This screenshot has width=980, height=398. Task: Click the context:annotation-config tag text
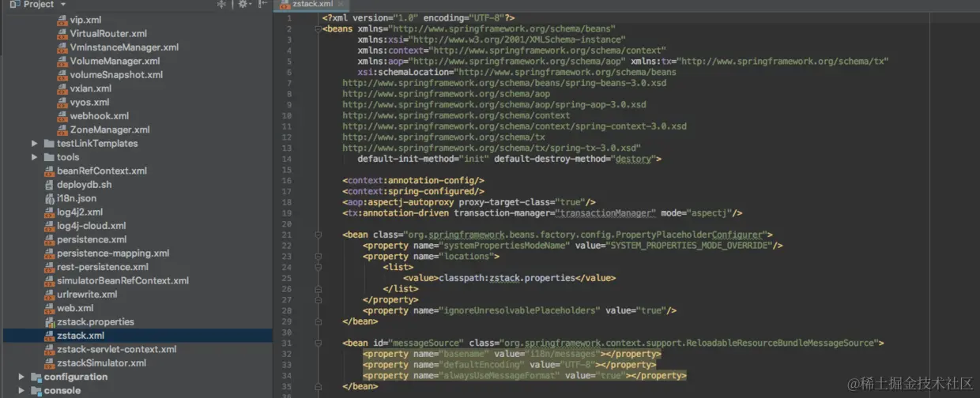(x=413, y=180)
